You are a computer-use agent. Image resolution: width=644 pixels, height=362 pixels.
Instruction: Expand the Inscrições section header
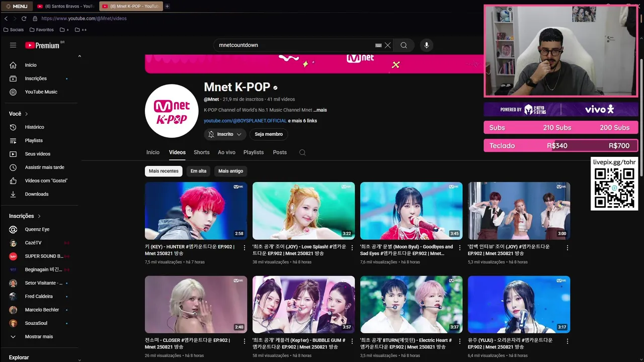[x=25, y=216]
